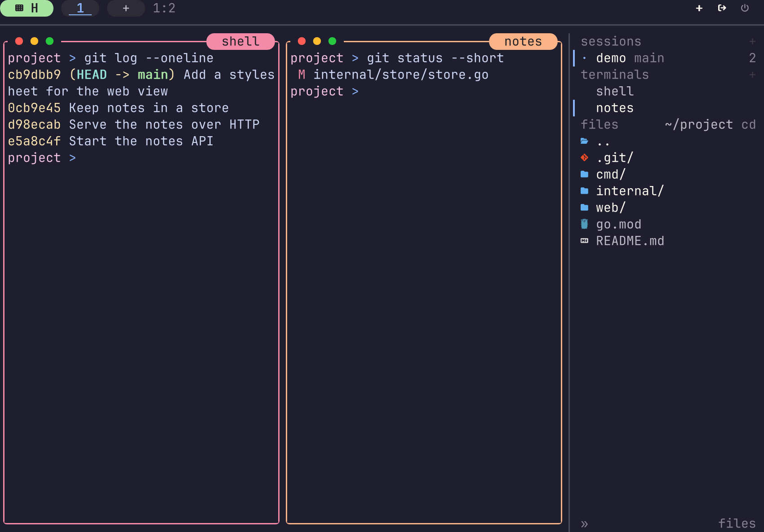Add a new session with plus
This screenshot has width=764, height=532.
pyautogui.click(x=752, y=41)
